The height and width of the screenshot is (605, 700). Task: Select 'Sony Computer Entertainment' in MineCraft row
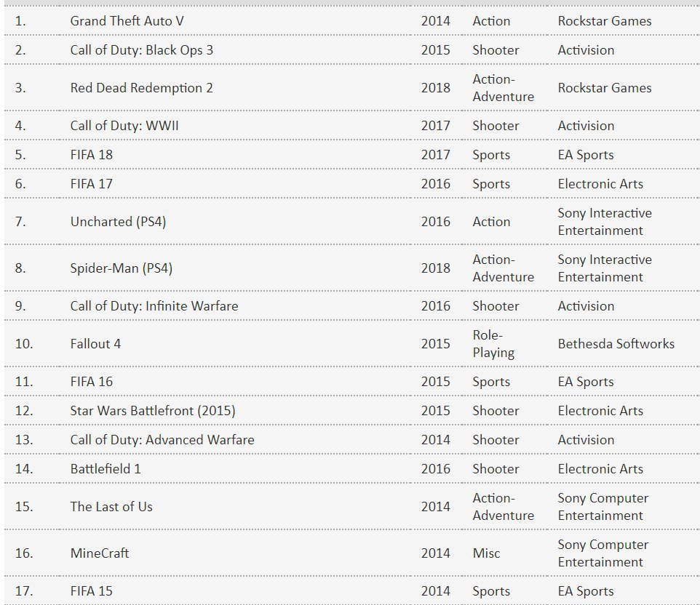click(x=603, y=553)
